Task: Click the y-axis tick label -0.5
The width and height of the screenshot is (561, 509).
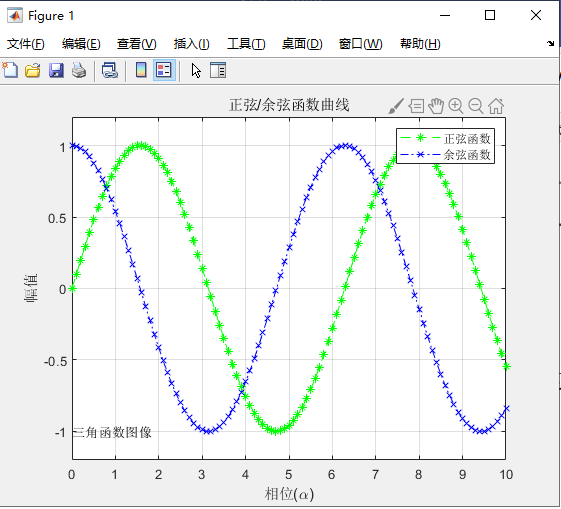Action: (x=55, y=361)
